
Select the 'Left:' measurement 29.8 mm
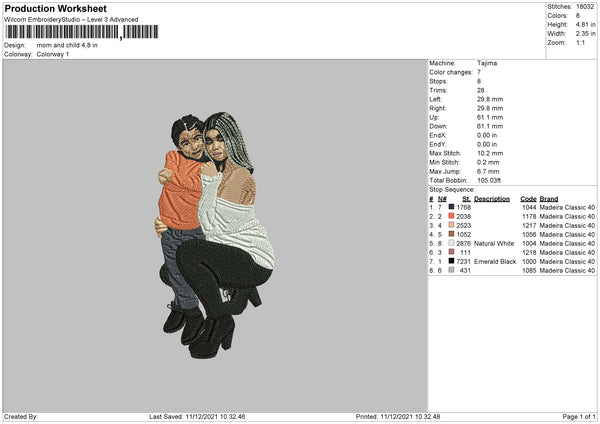[x=490, y=99]
